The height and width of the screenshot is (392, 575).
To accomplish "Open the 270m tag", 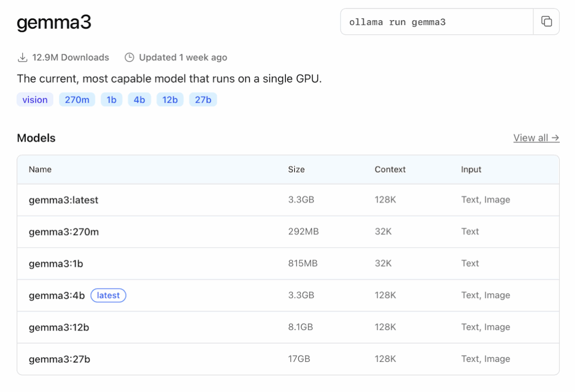I will pos(77,100).
